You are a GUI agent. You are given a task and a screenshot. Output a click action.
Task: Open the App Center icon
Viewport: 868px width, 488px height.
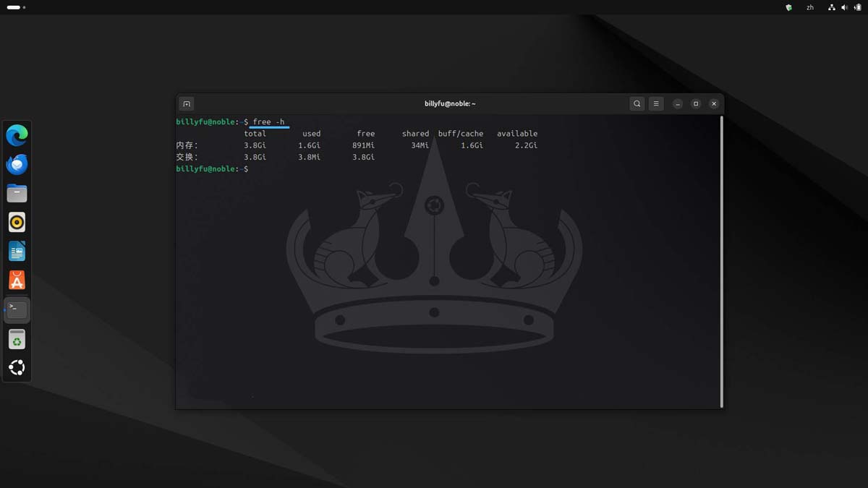(17, 281)
